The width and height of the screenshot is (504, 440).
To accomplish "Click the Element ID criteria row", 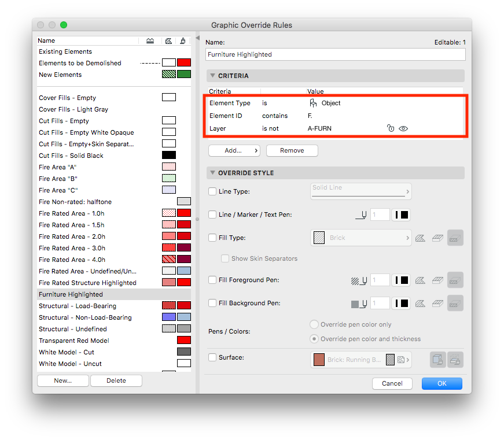I will click(x=336, y=116).
